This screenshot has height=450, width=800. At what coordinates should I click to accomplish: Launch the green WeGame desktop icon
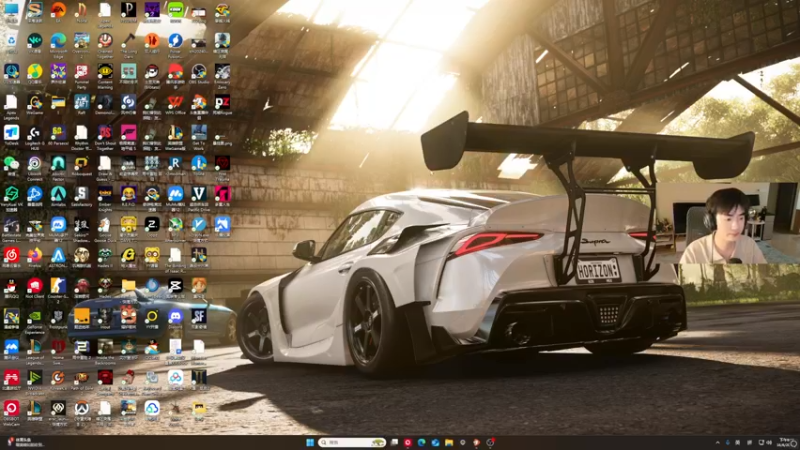tap(35, 102)
